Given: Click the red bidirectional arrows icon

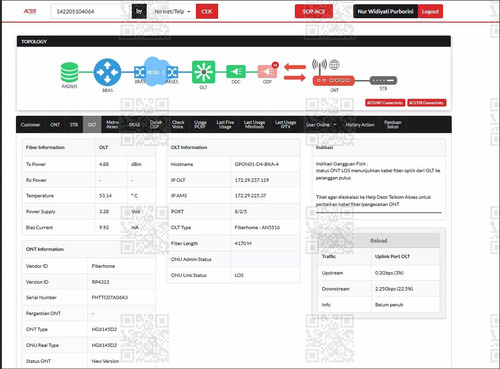Looking at the screenshot, I should pos(295,72).
